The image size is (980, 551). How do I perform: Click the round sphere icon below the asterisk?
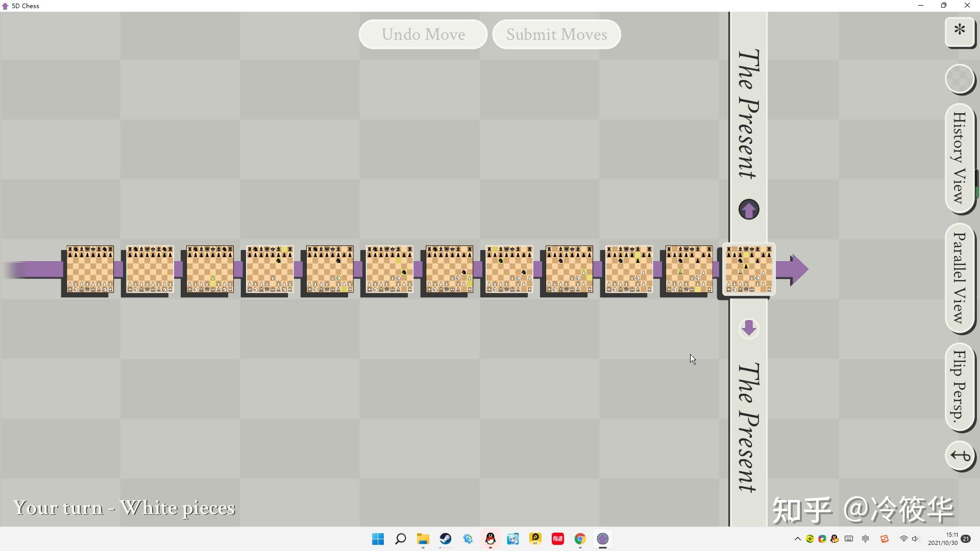tap(960, 80)
